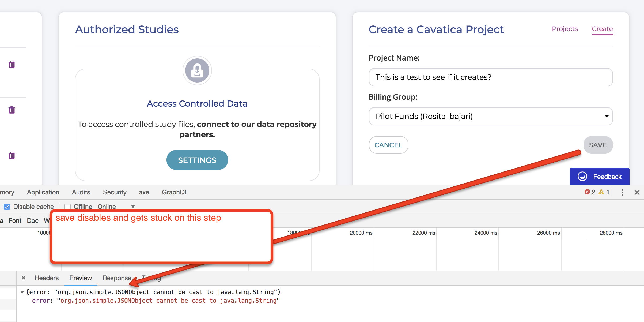Switch to the Response tab
This screenshot has width=644, height=322.
[x=116, y=278]
